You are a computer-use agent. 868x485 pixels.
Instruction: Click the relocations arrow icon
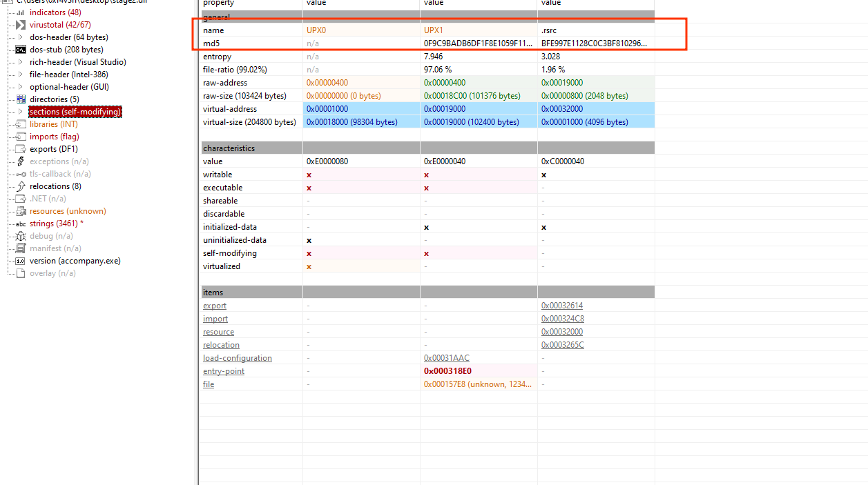(x=21, y=186)
